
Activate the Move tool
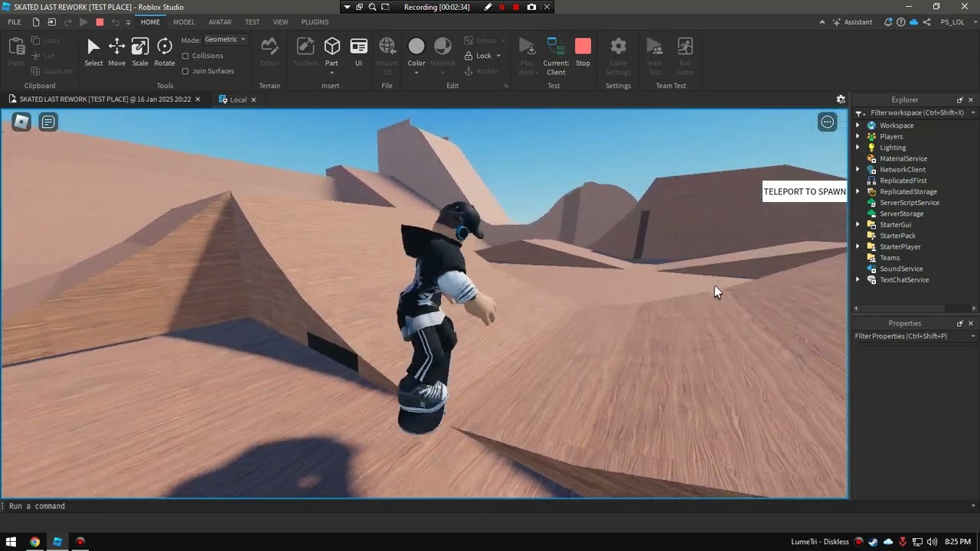click(116, 53)
